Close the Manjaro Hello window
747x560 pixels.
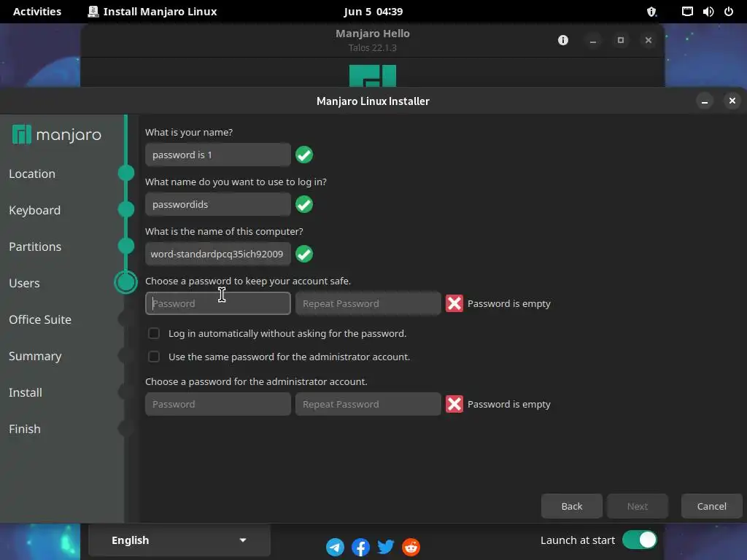[649, 40]
